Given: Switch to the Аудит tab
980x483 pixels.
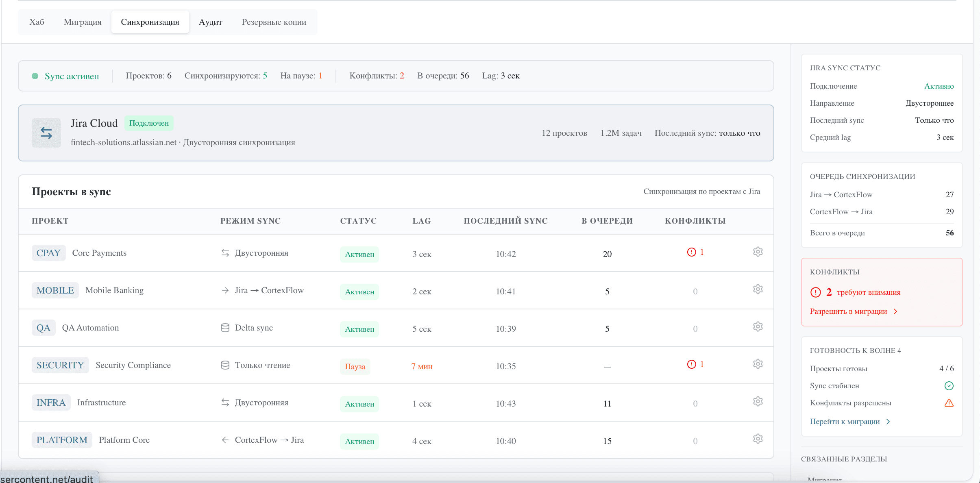Looking at the screenshot, I should 210,22.
